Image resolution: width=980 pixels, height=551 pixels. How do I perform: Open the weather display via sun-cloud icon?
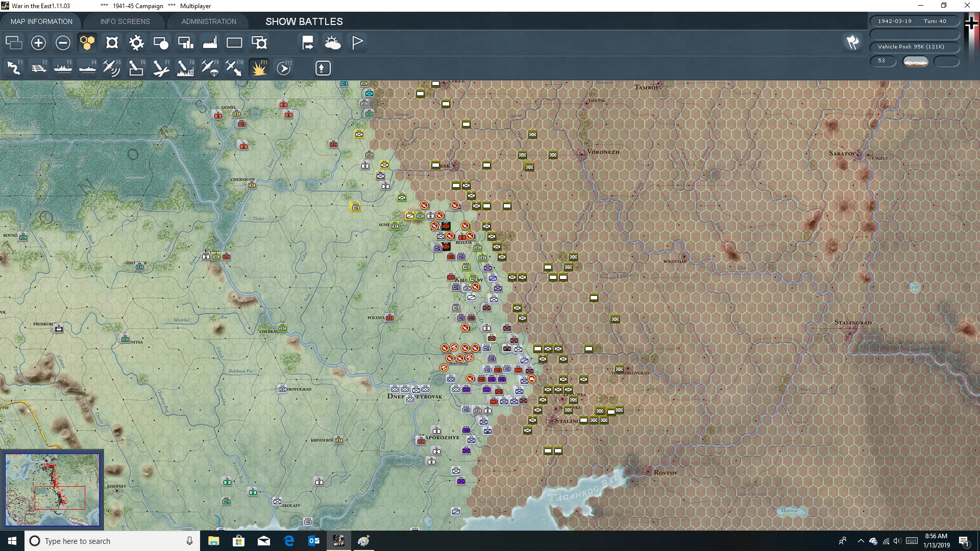tap(333, 43)
